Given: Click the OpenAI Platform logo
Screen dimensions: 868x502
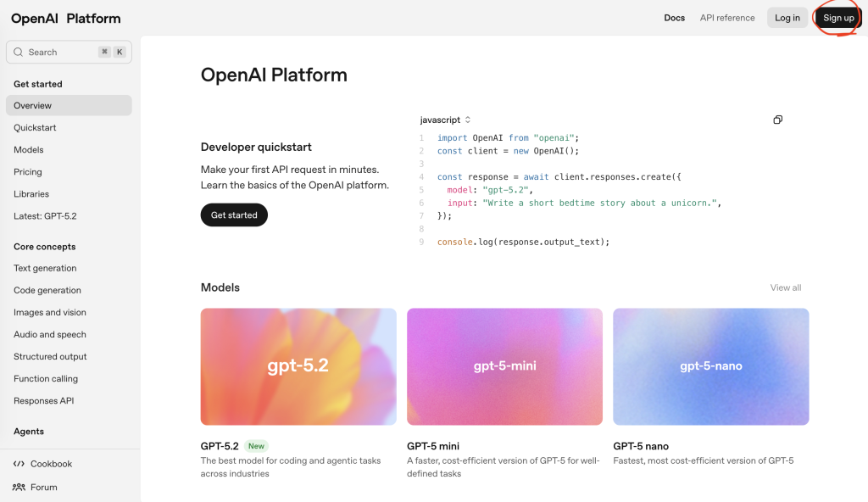Looking at the screenshot, I should tap(66, 18).
